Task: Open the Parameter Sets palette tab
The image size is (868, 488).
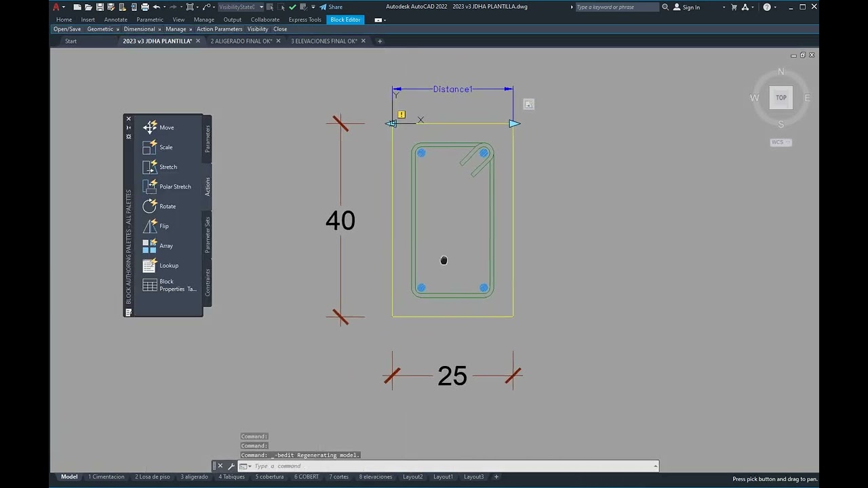Action: pyautogui.click(x=208, y=235)
